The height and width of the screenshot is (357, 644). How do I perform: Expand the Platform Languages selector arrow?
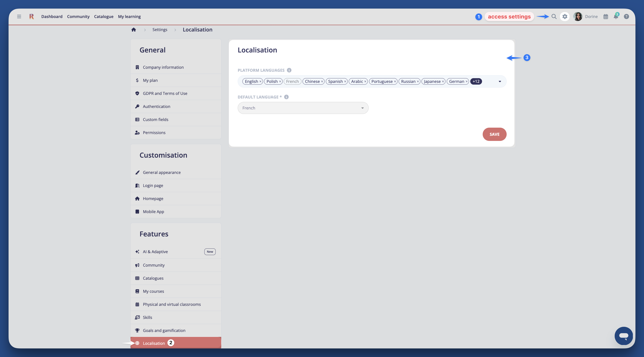tap(500, 81)
